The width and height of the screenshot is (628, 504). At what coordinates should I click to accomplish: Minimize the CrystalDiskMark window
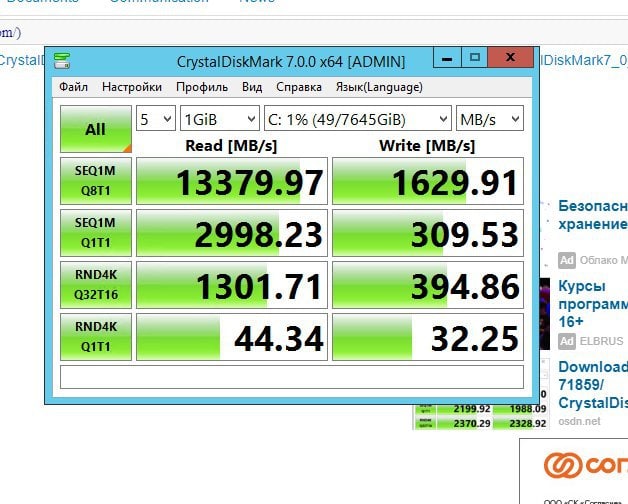(x=447, y=58)
